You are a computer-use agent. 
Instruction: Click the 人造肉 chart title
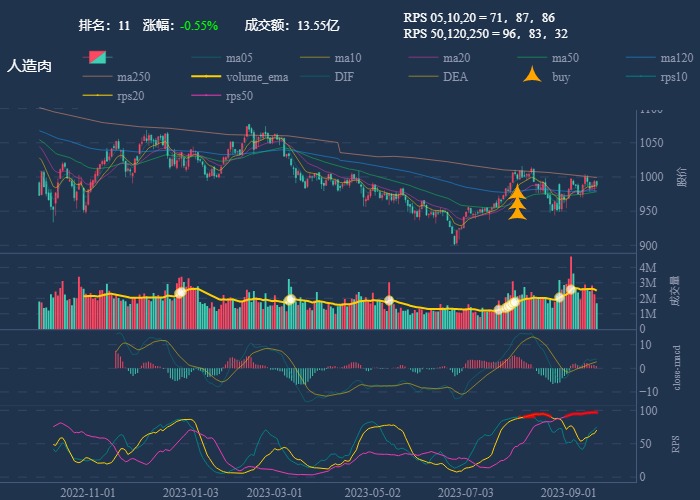click(x=29, y=66)
